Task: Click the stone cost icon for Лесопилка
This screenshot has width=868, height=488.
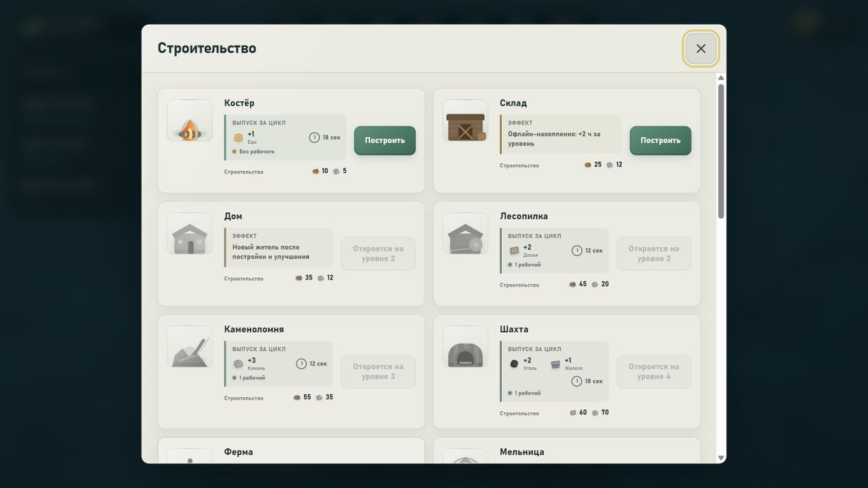Action: (x=595, y=285)
